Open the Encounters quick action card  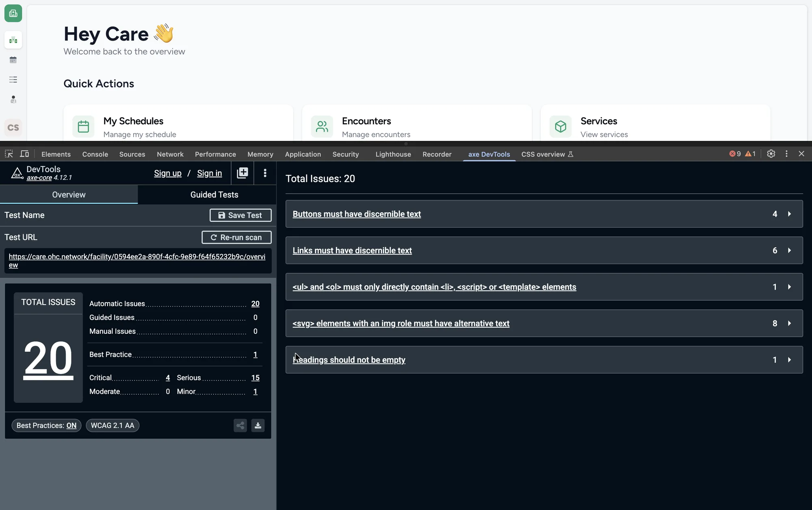(x=417, y=123)
